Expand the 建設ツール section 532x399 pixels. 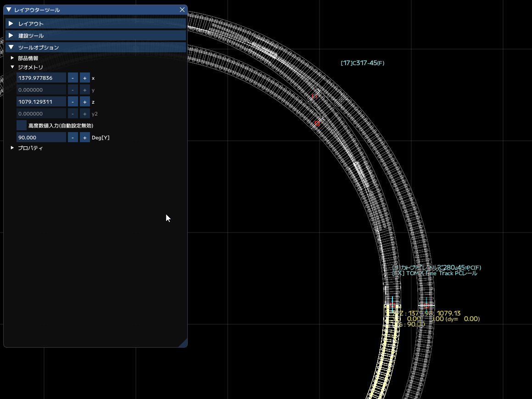95,35
